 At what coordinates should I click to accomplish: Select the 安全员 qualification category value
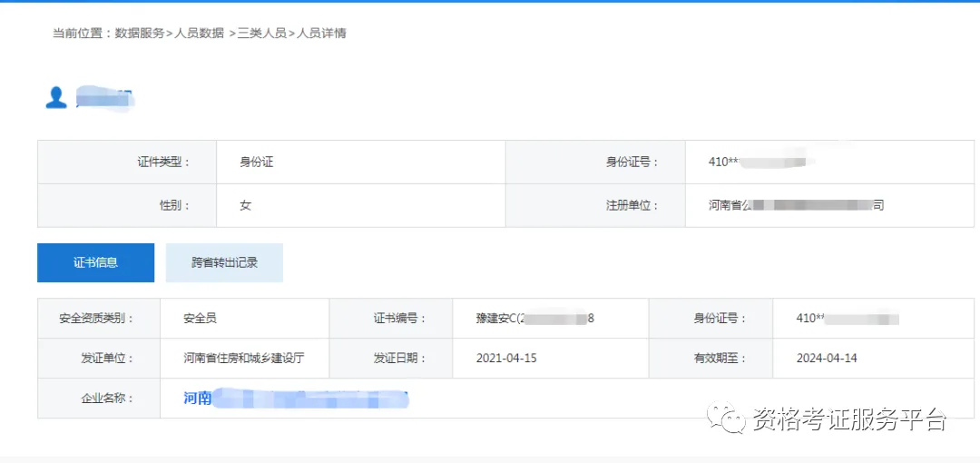coord(200,319)
